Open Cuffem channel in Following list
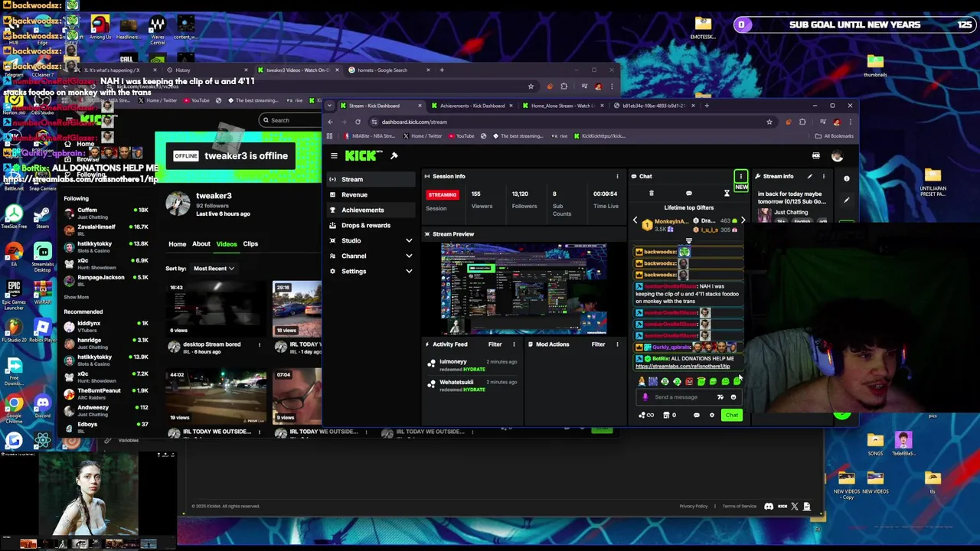Viewport: 980px width, 551px height. click(x=105, y=213)
